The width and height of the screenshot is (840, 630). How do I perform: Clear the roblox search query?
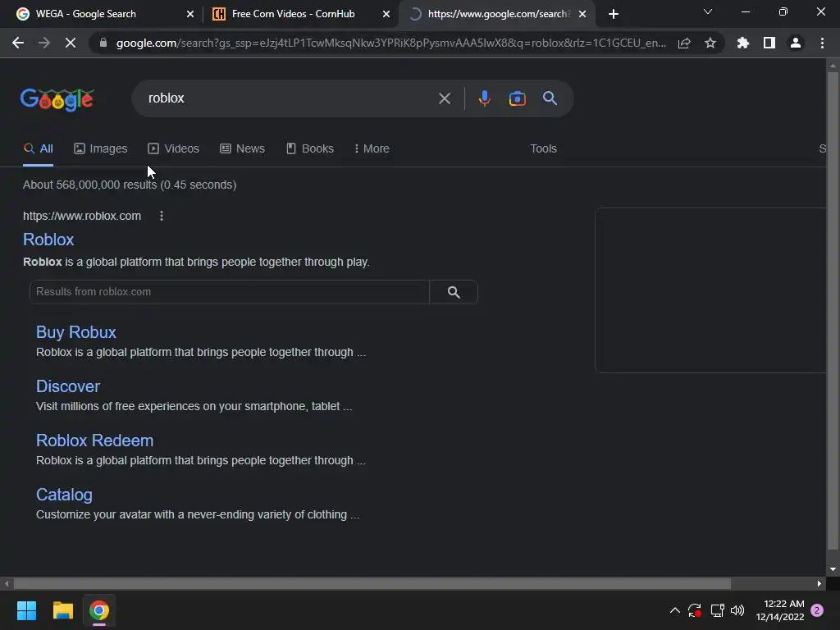coord(444,98)
